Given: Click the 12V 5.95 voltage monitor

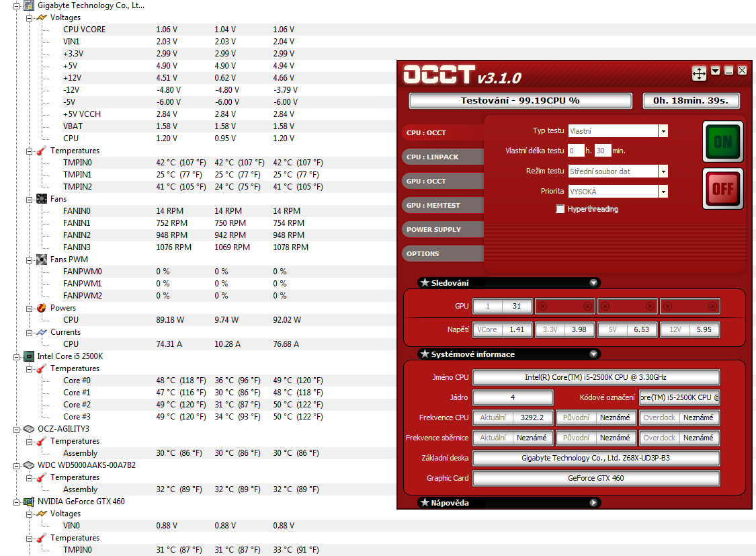Looking at the screenshot, I should pyautogui.click(x=689, y=329).
